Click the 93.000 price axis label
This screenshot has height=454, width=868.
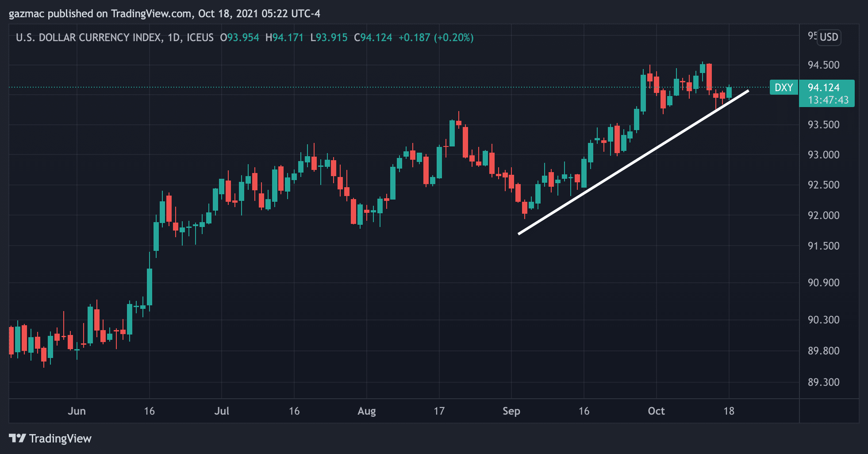point(823,155)
